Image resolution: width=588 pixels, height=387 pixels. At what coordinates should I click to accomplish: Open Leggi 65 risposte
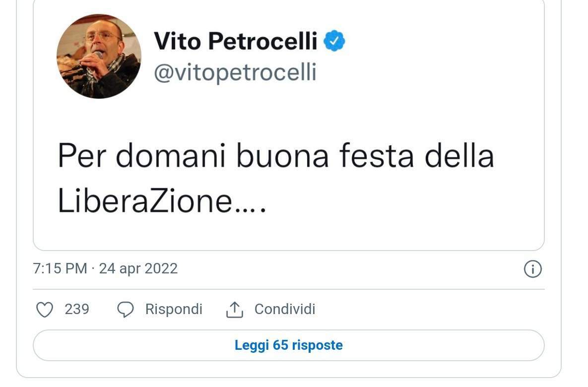pos(288,345)
